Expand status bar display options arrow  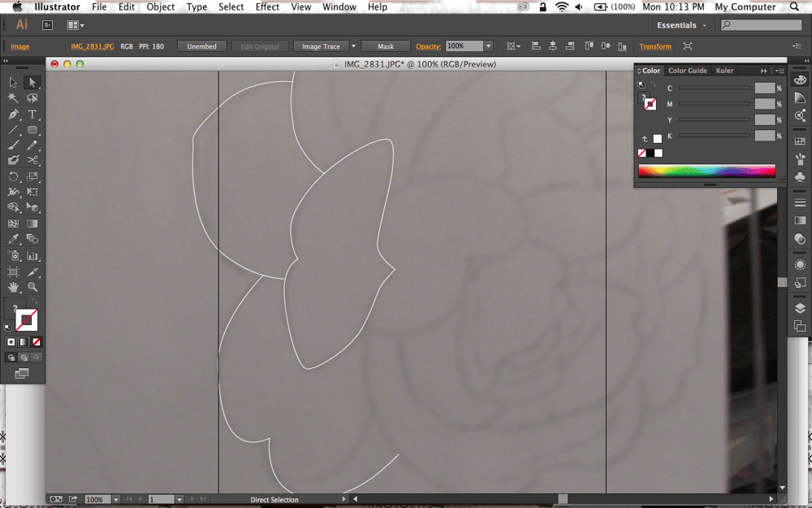[343, 499]
